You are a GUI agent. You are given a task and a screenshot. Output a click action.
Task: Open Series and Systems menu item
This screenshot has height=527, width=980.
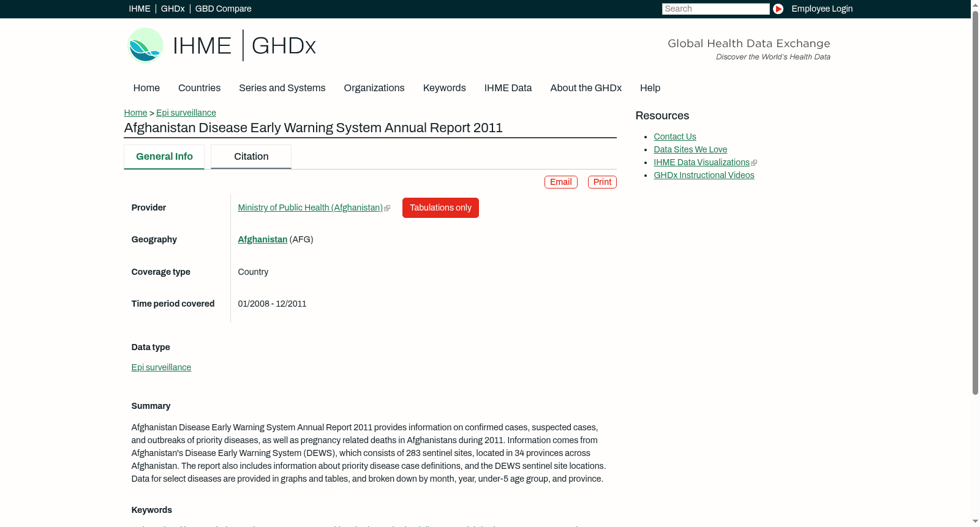click(x=282, y=88)
